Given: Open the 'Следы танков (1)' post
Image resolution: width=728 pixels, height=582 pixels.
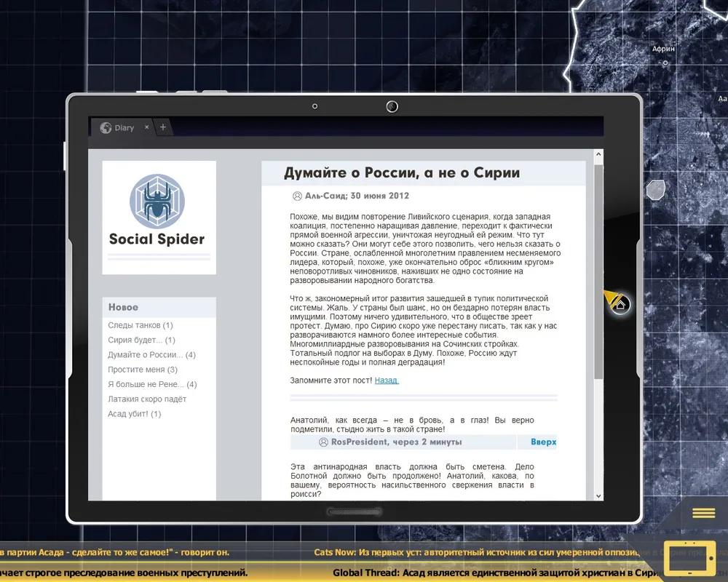Looking at the screenshot, I should 141,325.
